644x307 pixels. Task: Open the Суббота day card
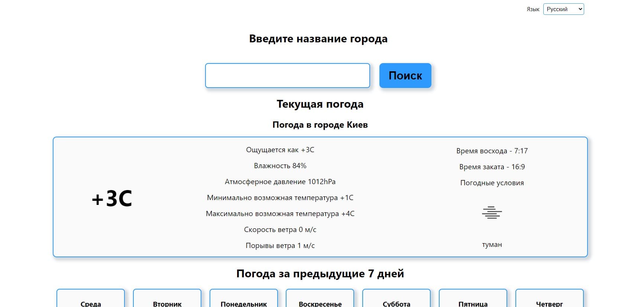click(x=397, y=299)
